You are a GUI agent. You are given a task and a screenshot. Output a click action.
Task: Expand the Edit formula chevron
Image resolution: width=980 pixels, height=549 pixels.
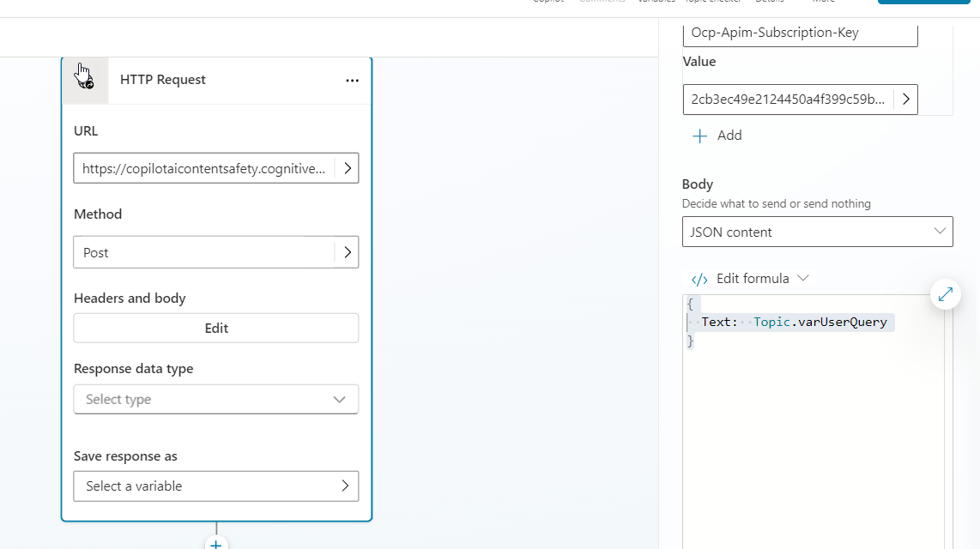803,279
